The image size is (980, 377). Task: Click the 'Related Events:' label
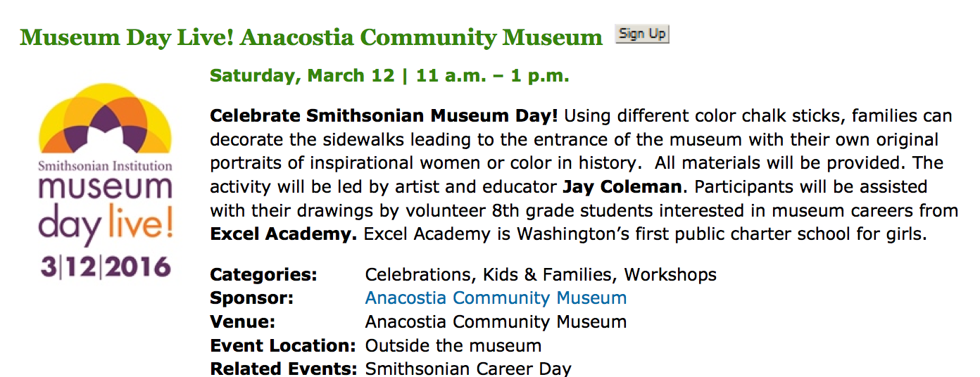[283, 369]
